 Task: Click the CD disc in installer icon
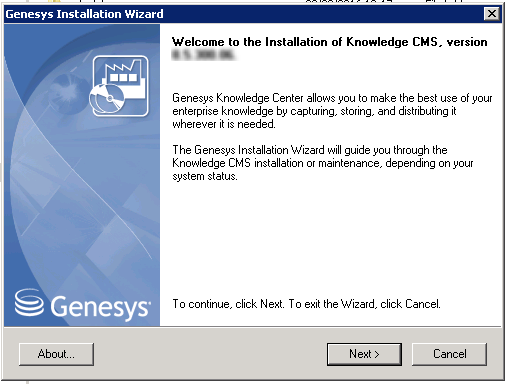107,99
